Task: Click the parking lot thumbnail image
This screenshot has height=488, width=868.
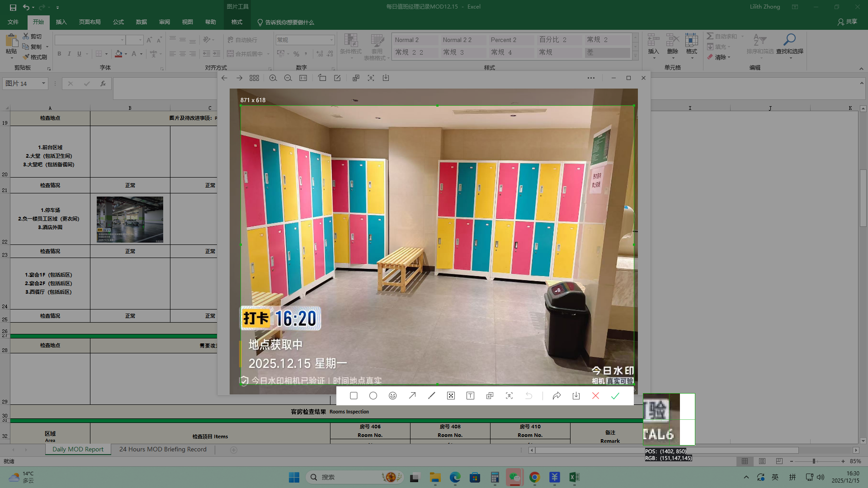Action: 130,220
